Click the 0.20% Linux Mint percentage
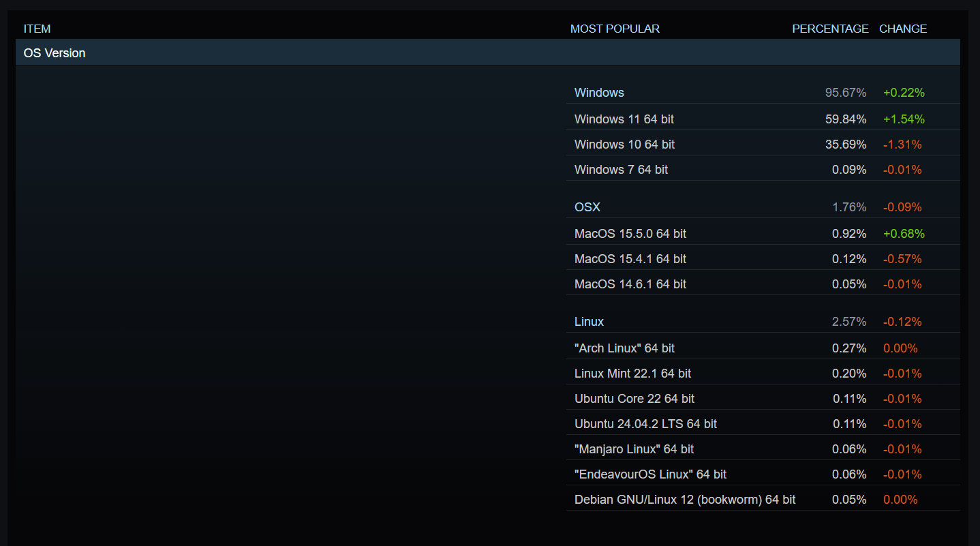 click(x=849, y=374)
